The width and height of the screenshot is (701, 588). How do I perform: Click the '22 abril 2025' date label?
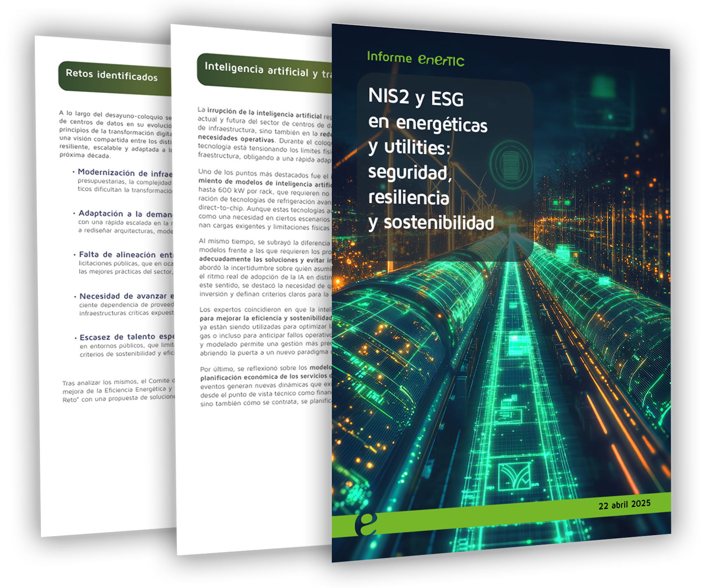point(624,504)
